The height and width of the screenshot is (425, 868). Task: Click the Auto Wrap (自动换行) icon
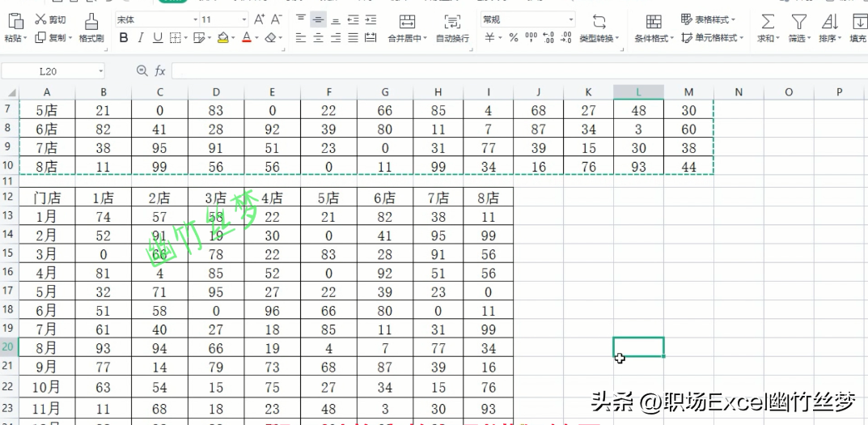click(x=452, y=22)
